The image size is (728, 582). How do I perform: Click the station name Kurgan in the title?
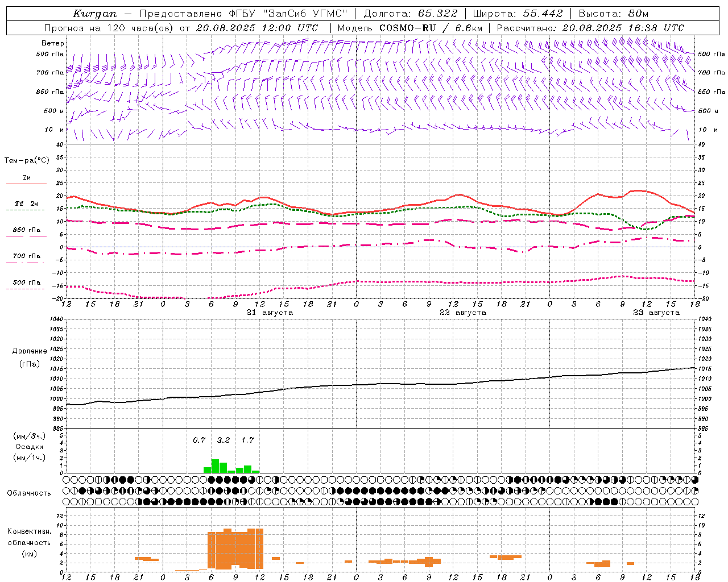(x=95, y=14)
